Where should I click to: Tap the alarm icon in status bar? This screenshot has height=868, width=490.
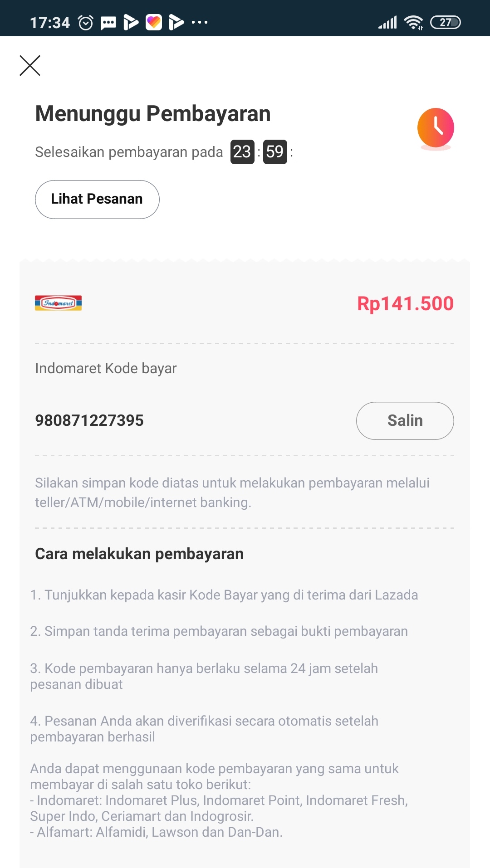point(86,22)
